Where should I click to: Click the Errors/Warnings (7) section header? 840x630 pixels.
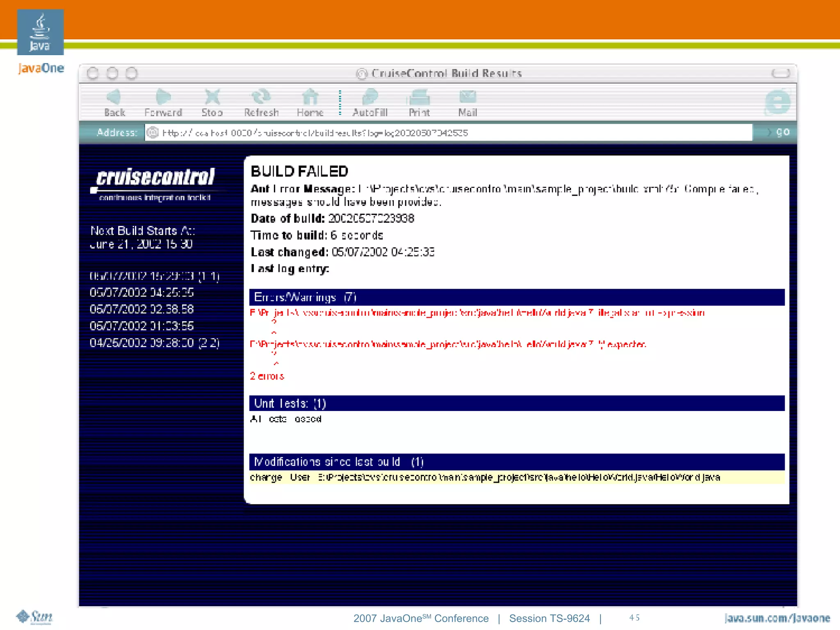(x=517, y=297)
